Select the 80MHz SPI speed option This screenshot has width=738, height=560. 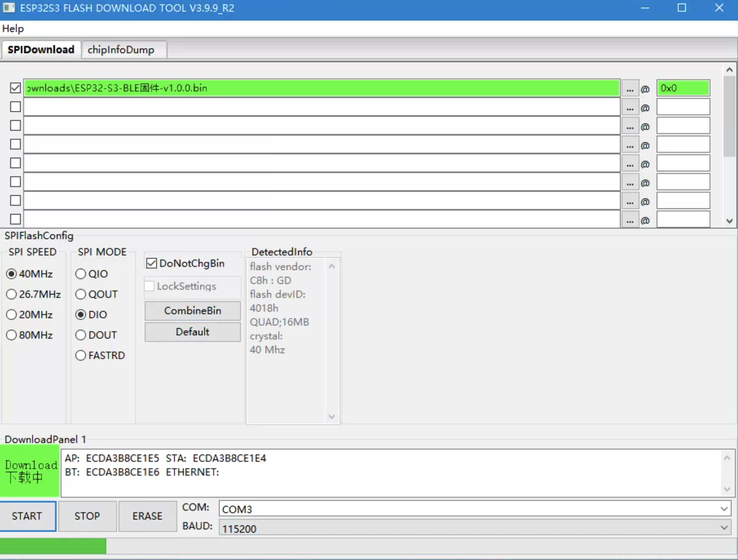pos(12,335)
